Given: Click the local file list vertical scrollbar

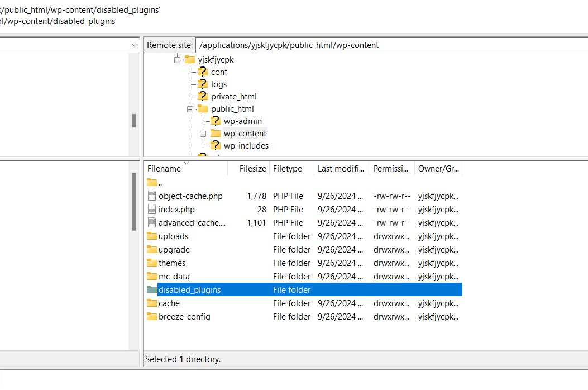Looking at the screenshot, I should [134, 201].
